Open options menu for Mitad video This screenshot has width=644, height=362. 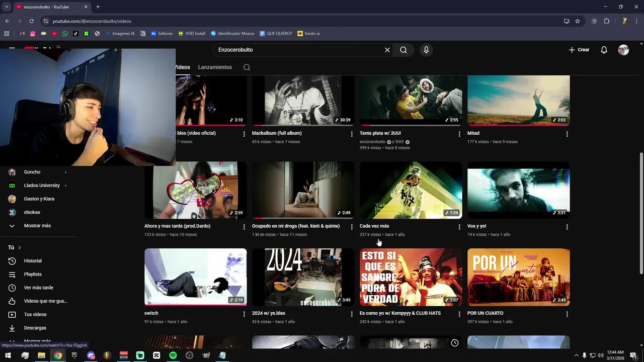point(567,134)
